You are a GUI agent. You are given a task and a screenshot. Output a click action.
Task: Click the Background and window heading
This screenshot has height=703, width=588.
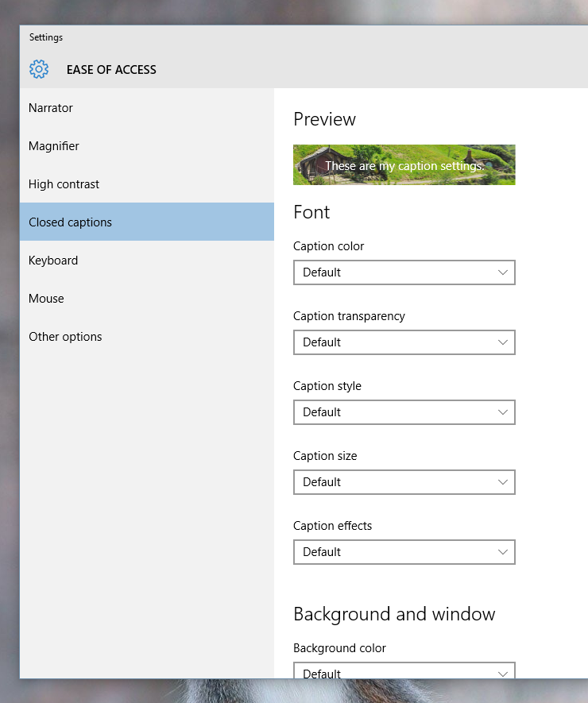click(x=394, y=614)
